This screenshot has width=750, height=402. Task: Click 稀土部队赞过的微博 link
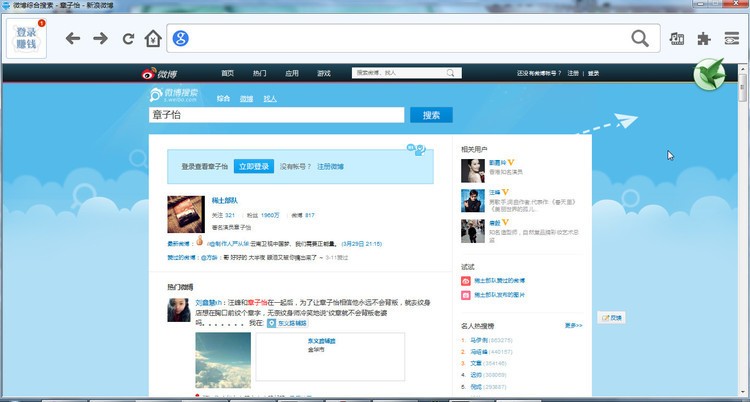point(499,281)
